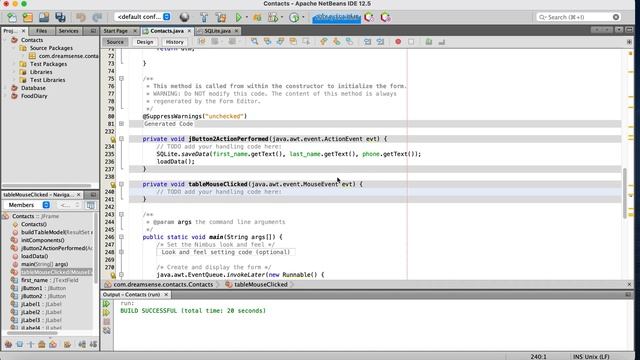640x360 pixels.
Task: Click the Undo toolbar icon
Action: click(81, 17)
